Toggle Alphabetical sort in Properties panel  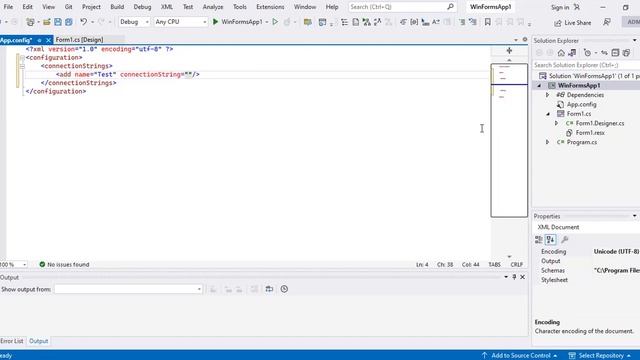tap(551, 240)
